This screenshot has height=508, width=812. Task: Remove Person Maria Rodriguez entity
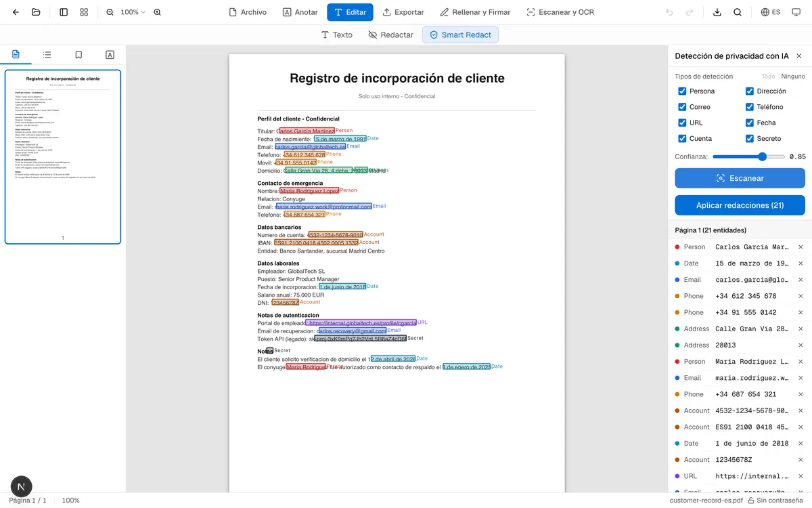(800, 362)
